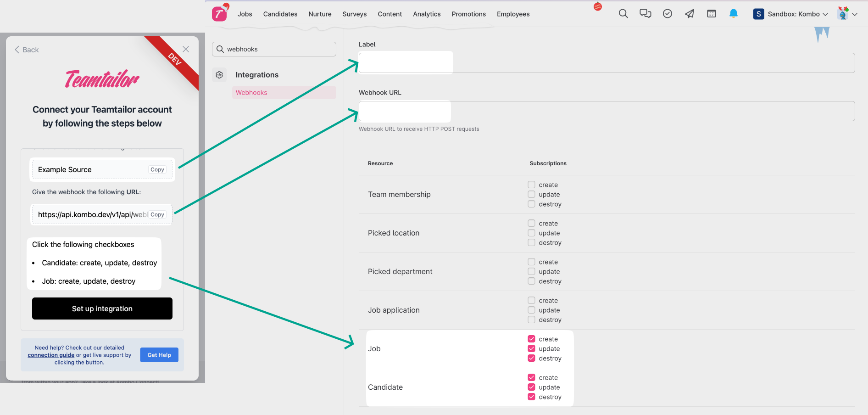
Task: Click Set up integration button
Action: (102, 308)
